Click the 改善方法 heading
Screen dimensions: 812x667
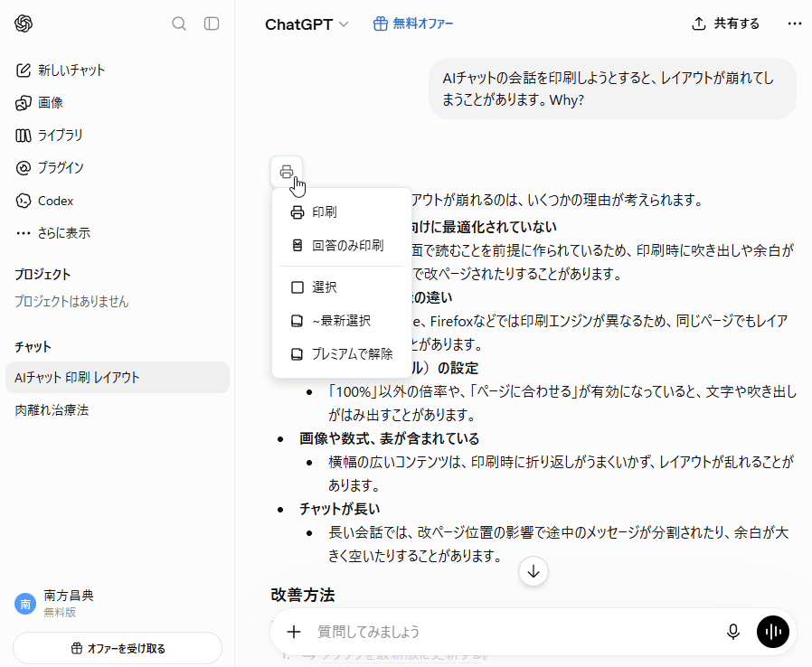(302, 595)
